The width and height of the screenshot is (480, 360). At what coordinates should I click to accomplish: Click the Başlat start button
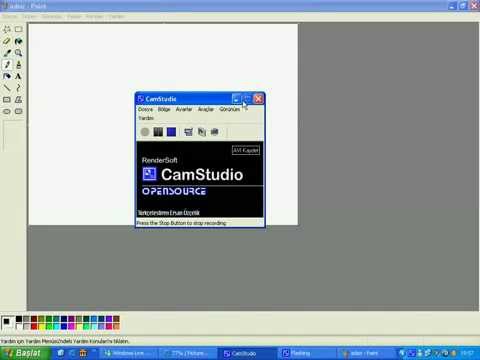pos(25,353)
